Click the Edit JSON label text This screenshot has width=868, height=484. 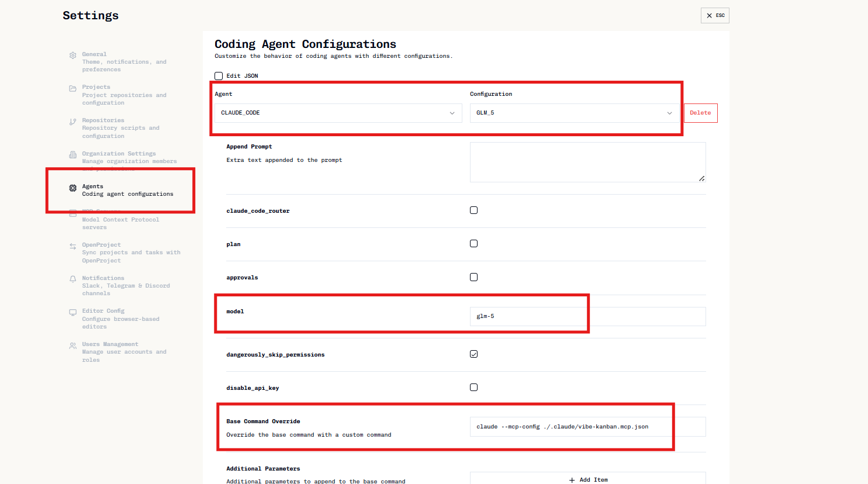242,76
